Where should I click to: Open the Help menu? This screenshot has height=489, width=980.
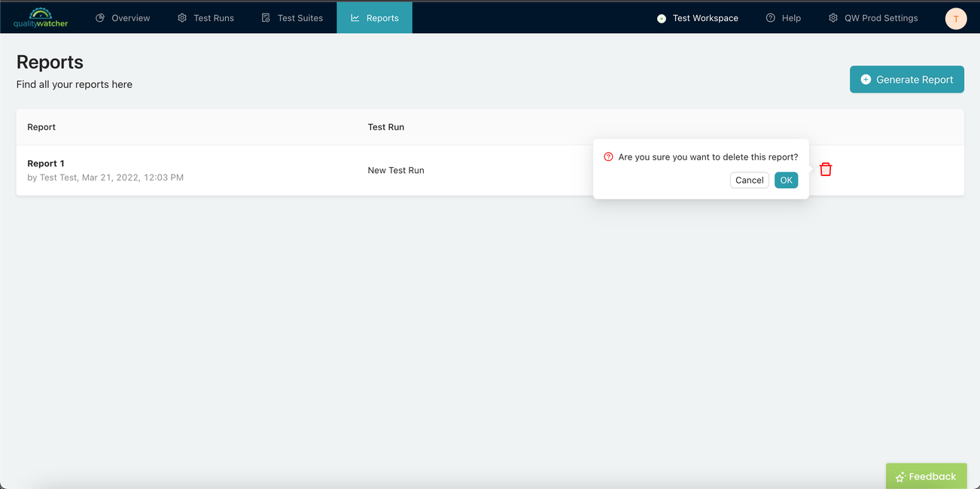pos(783,18)
